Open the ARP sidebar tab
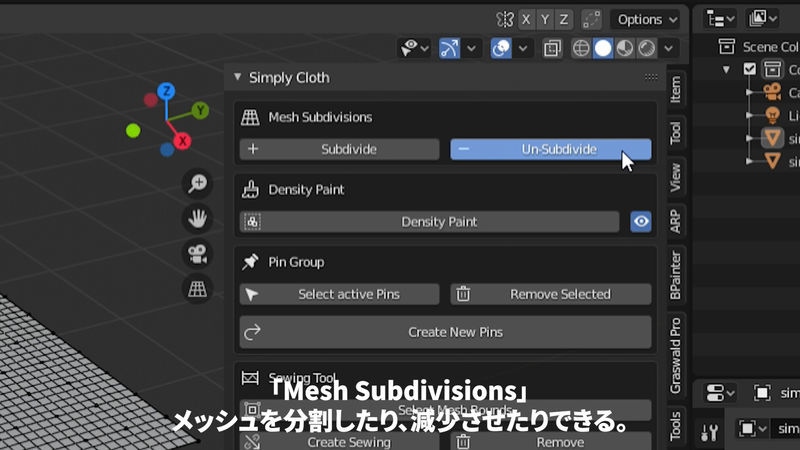800x450 pixels. pyautogui.click(x=676, y=221)
